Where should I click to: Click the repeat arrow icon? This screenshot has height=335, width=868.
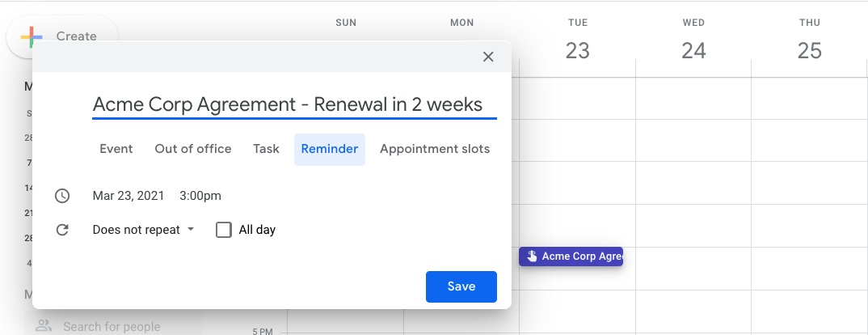pyautogui.click(x=62, y=230)
